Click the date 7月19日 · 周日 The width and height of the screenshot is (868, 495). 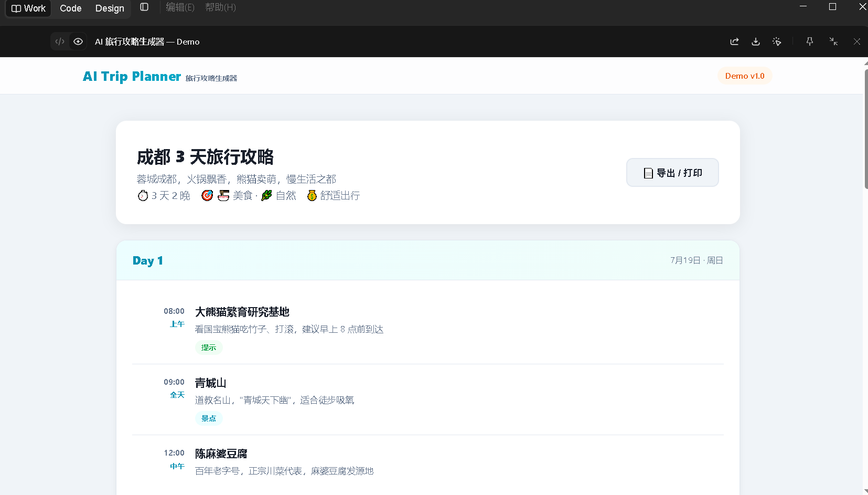pos(696,260)
